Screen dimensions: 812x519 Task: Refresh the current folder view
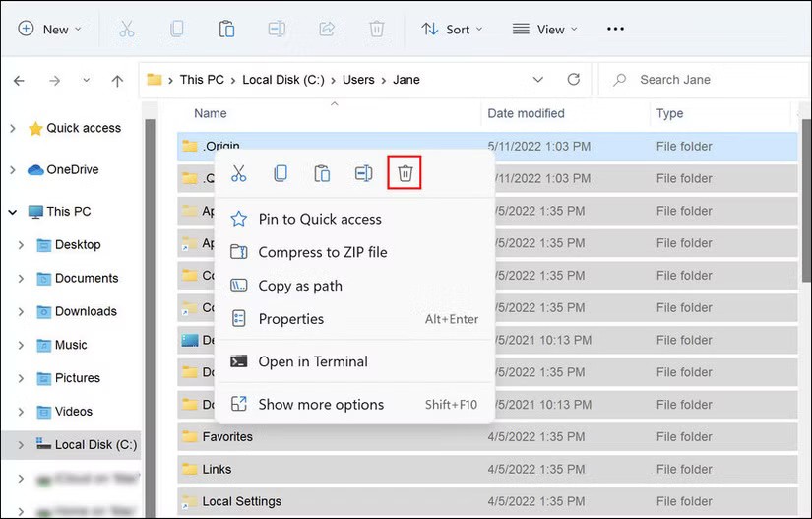tap(573, 80)
